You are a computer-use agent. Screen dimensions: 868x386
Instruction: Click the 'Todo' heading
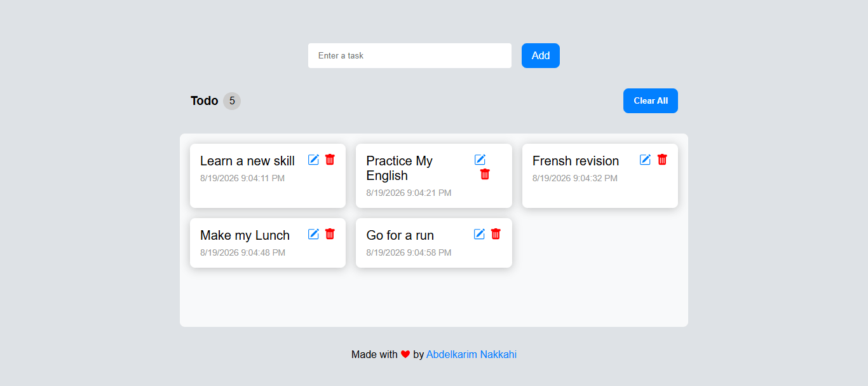click(x=205, y=100)
